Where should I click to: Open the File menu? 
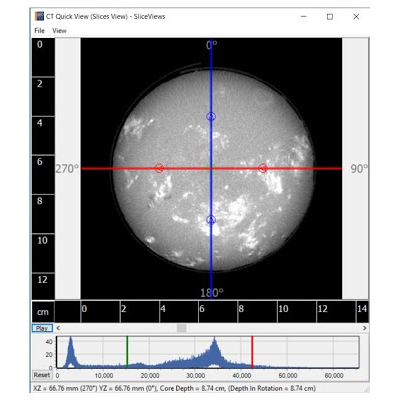[39, 30]
